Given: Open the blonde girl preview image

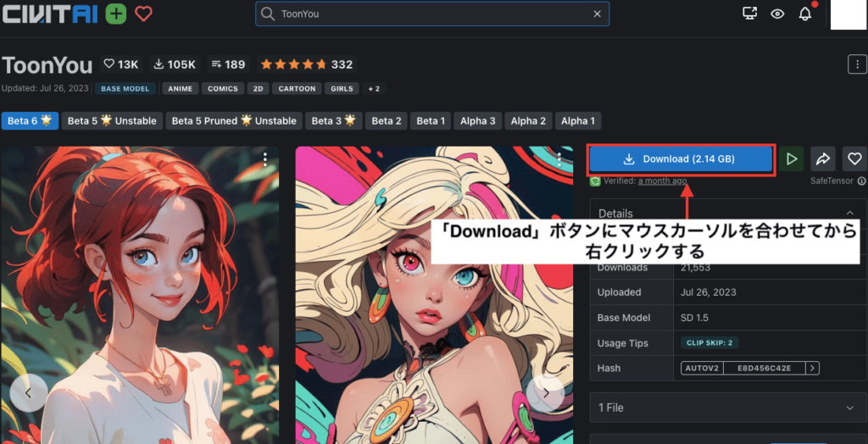Looking at the screenshot, I should (x=435, y=295).
